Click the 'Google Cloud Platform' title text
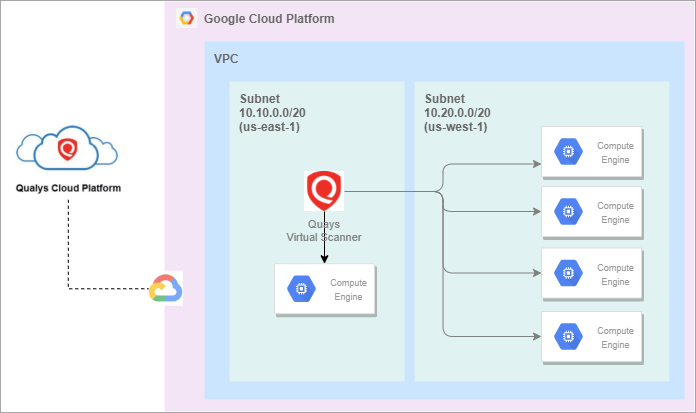Screen dimensions: 696x413 coord(269,19)
